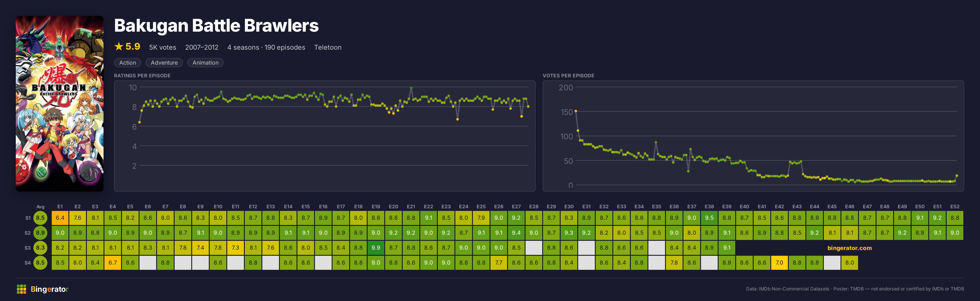Select the S3 E19 cell rated 9.9
980x301 pixels.
tap(376, 248)
